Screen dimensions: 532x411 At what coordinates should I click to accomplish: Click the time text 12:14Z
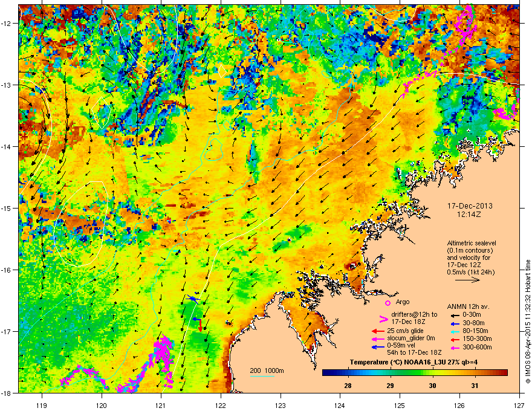[x=470, y=215]
